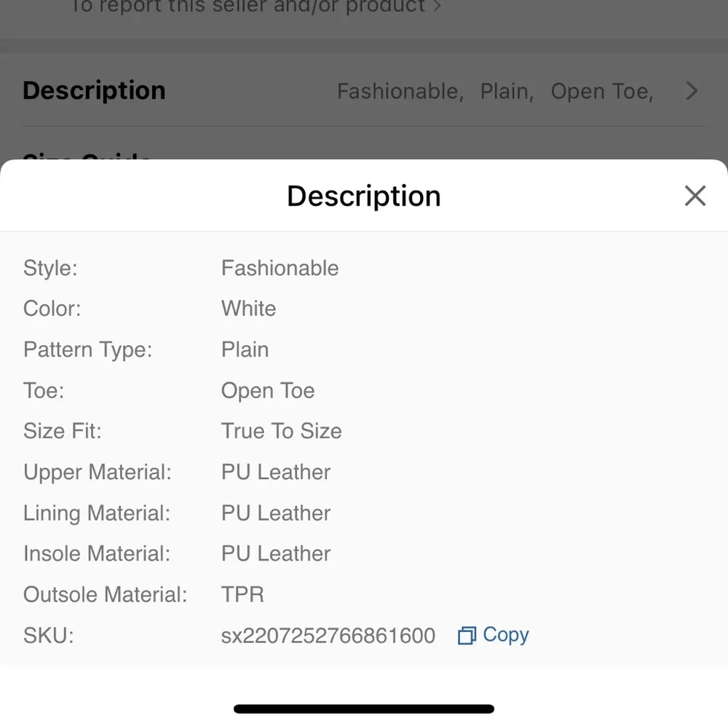This screenshot has width=728, height=728.
Task: Select the SKU number sx2207252766861600
Action: point(328,636)
